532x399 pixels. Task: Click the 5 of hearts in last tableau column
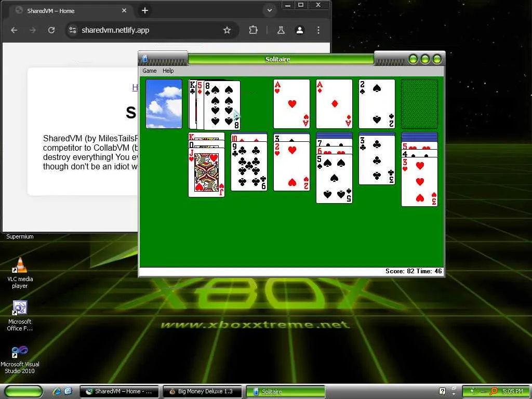point(419,146)
